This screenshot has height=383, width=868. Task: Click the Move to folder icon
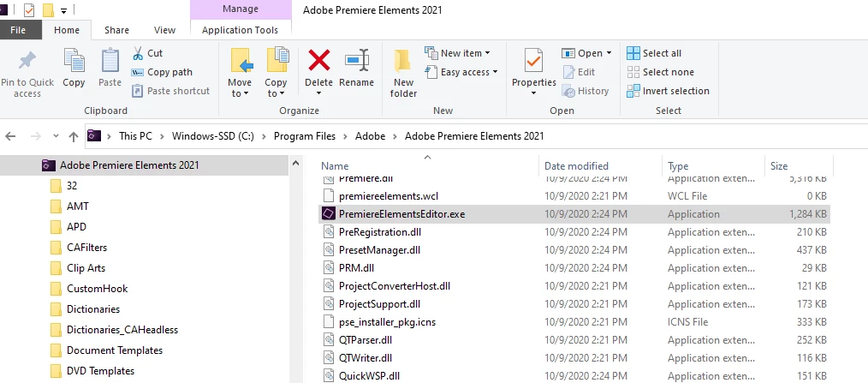(x=241, y=61)
